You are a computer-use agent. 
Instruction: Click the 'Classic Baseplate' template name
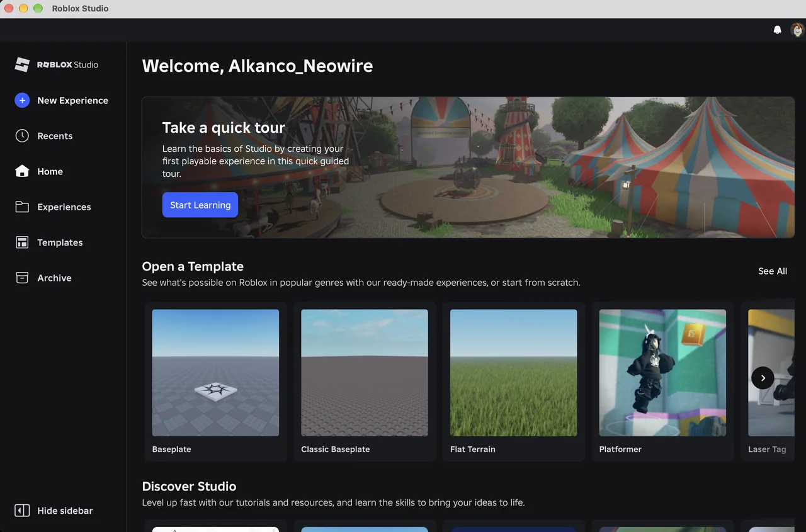click(x=336, y=450)
